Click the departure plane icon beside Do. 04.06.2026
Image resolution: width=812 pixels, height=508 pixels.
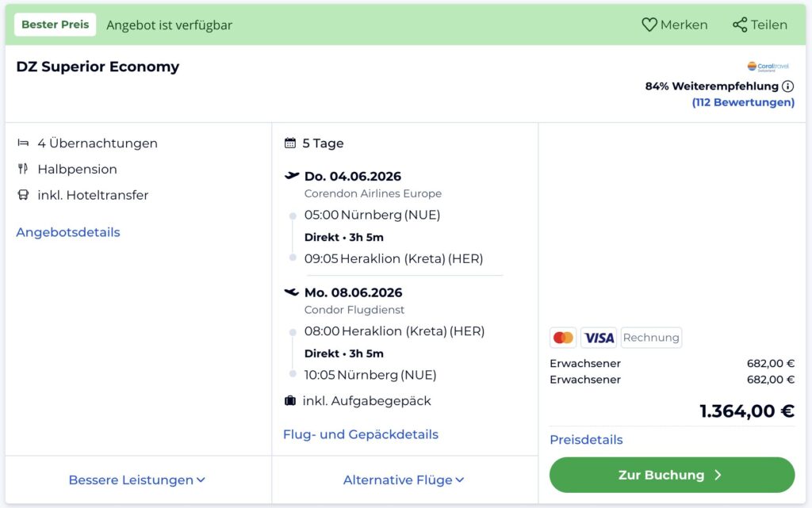click(293, 176)
